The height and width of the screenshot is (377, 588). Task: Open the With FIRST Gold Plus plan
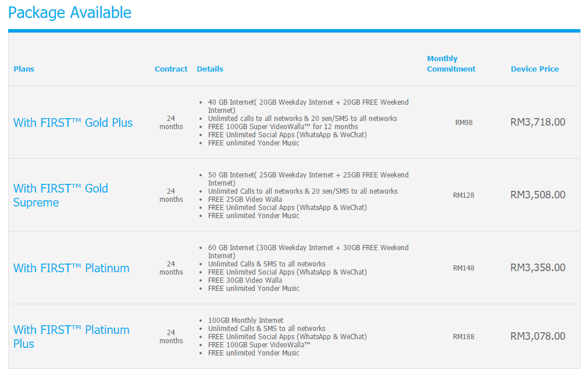[x=73, y=123]
